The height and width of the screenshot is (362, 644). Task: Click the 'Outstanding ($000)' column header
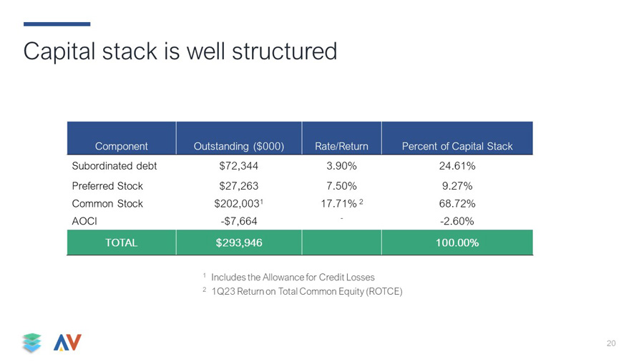click(238, 146)
